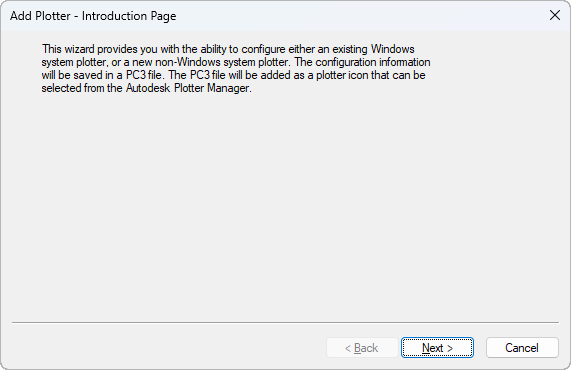The height and width of the screenshot is (370, 571).
Task: Select the focused Next button with dotted outline
Action: (x=437, y=348)
